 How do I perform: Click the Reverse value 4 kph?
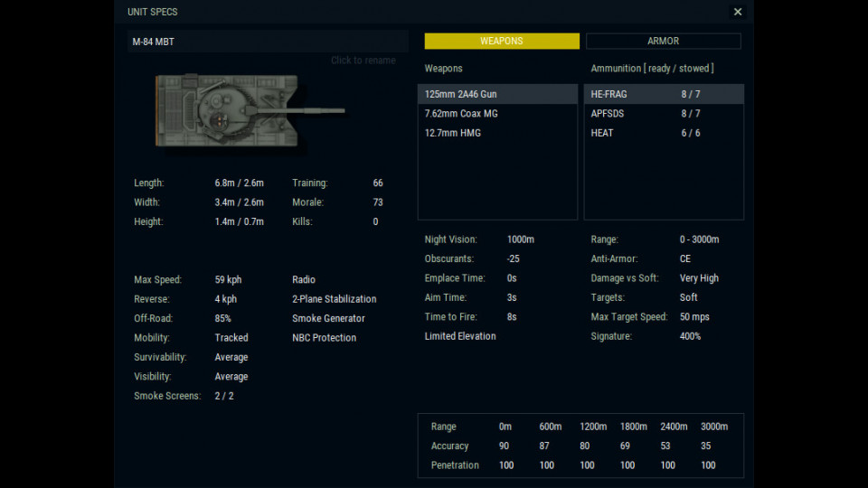(225, 299)
